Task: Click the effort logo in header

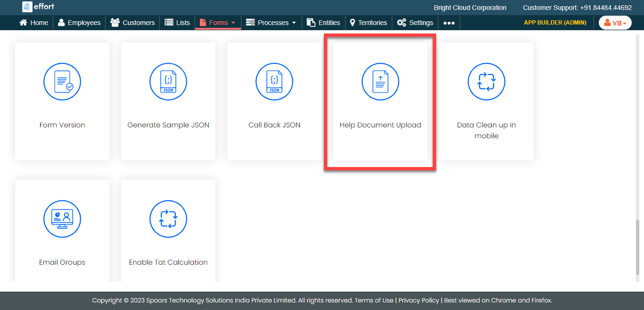Action: tap(39, 7)
